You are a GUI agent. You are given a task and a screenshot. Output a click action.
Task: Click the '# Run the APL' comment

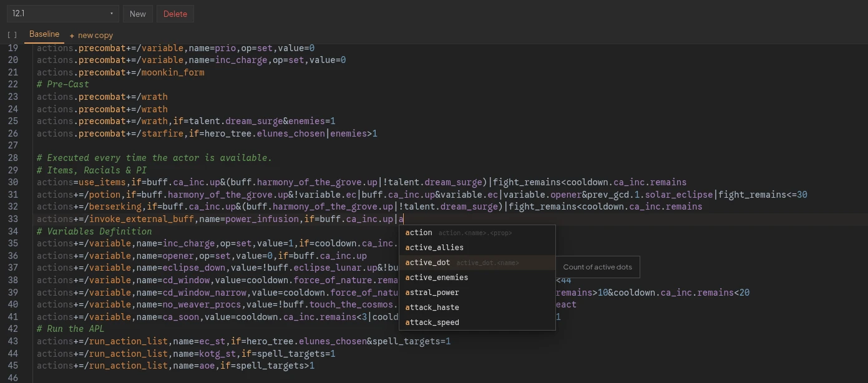(71, 329)
